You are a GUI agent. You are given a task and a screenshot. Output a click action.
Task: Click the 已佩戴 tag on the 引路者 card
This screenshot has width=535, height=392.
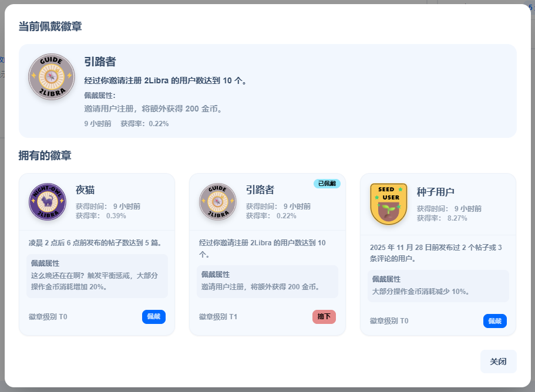point(327,184)
